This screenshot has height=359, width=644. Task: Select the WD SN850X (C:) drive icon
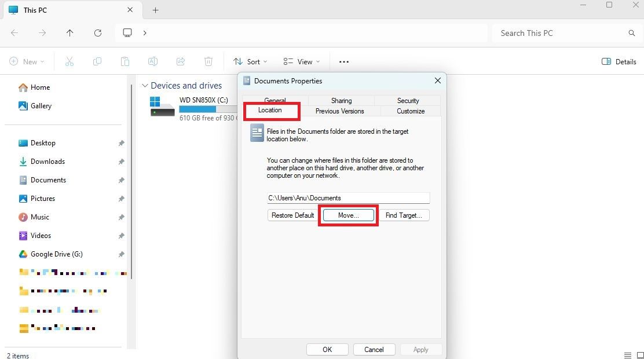(x=162, y=107)
